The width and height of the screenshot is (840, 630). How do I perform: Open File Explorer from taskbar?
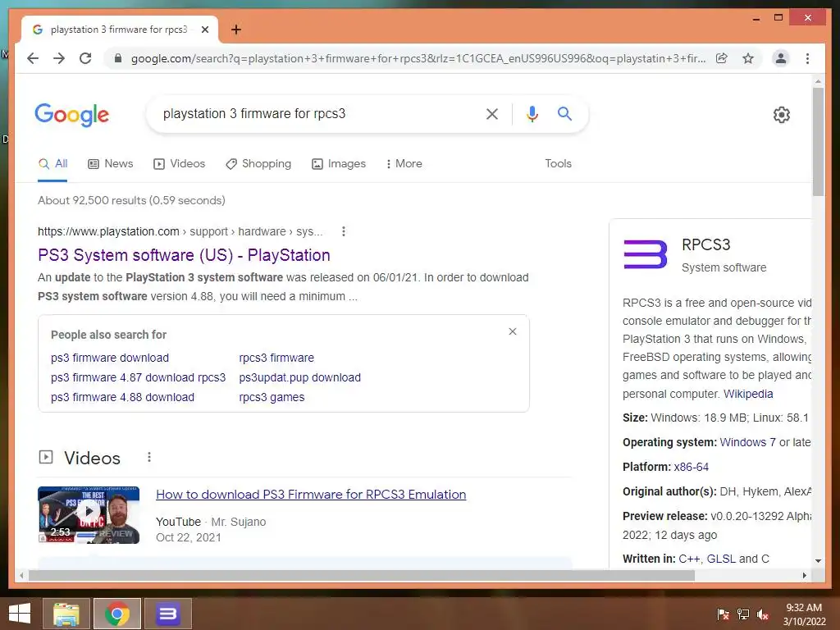pyautogui.click(x=66, y=614)
